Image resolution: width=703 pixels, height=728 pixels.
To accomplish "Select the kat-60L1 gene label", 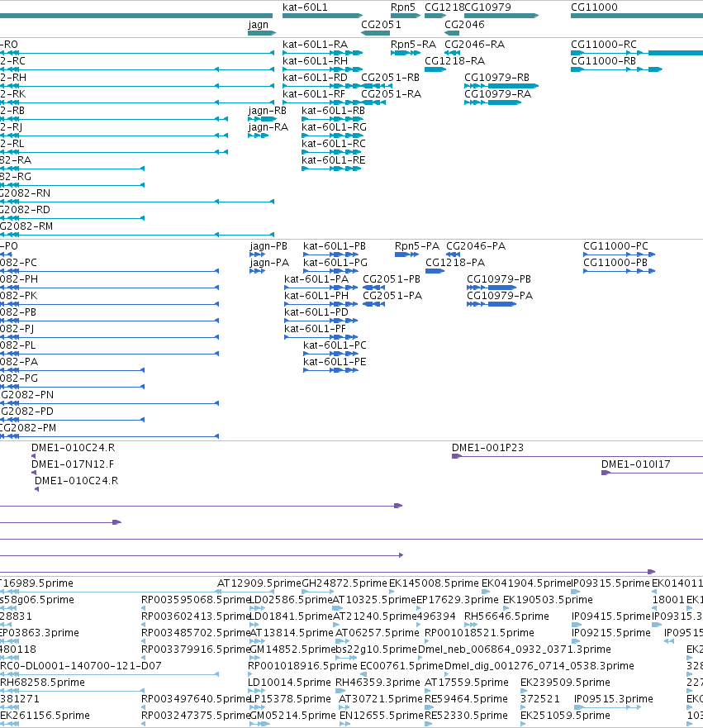I will [305, 7].
